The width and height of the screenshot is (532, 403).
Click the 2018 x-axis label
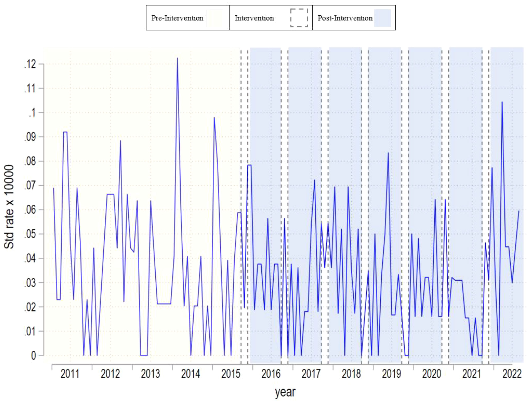click(351, 374)
